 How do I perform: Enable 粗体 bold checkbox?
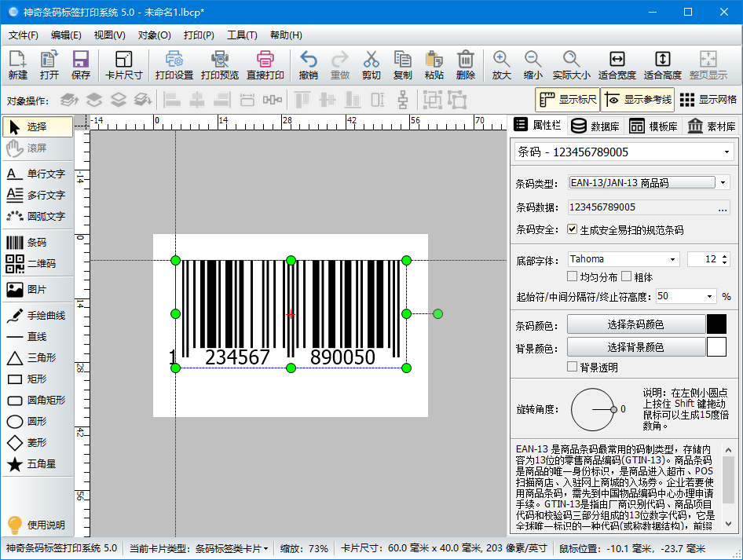point(627,276)
